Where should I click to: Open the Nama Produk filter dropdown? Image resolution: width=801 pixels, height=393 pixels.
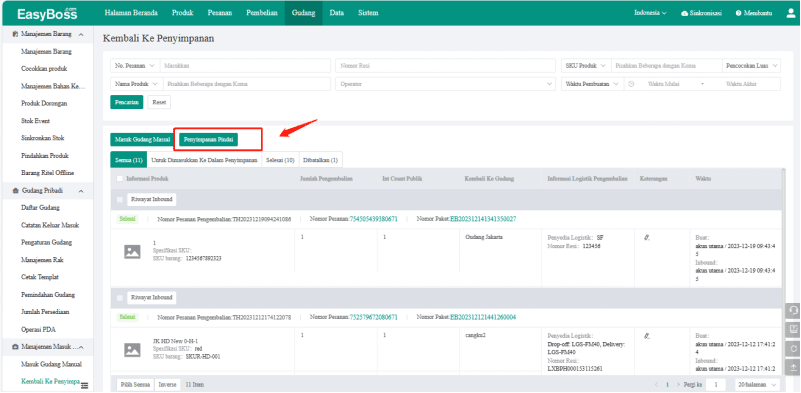[x=136, y=84]
